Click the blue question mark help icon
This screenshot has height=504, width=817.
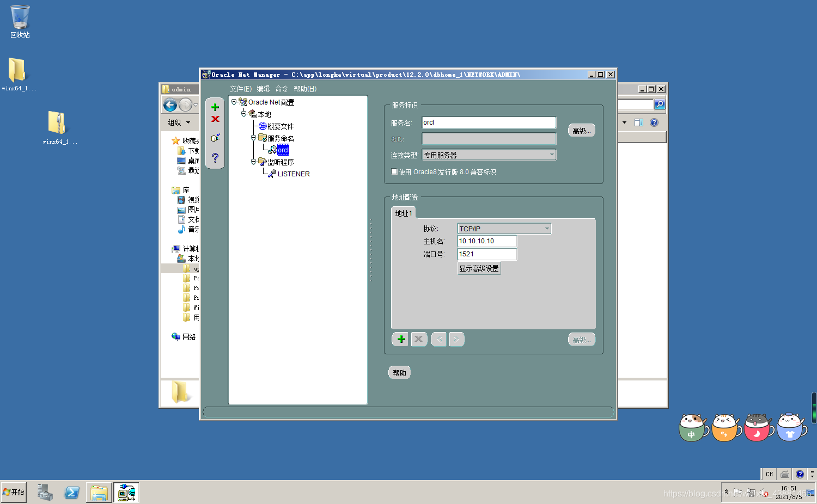(x=215, y=158)
